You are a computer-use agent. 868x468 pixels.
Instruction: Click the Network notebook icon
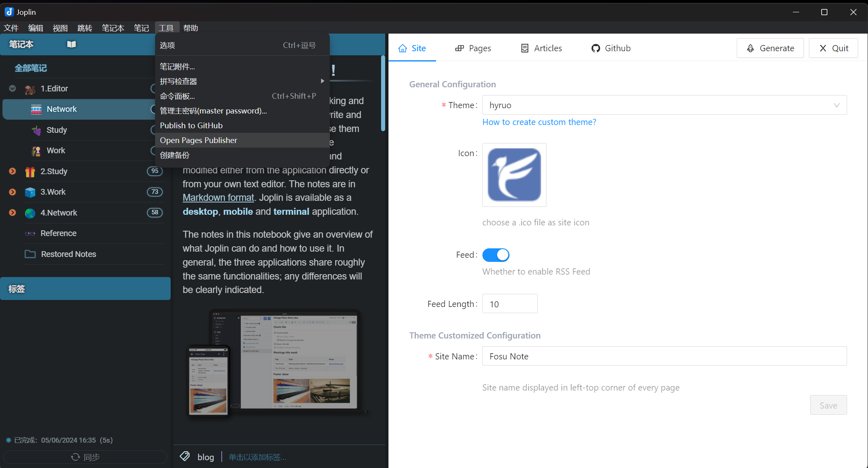(x=37, y=109)
